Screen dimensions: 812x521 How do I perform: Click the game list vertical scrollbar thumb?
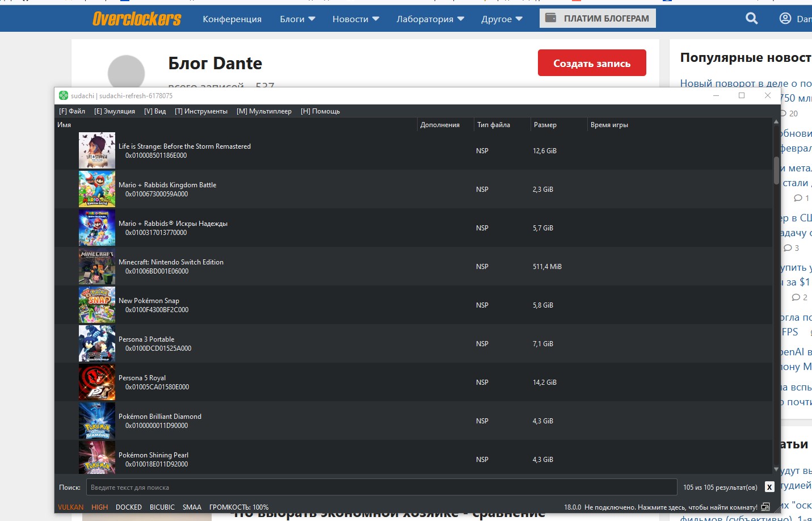coord(776,170)
